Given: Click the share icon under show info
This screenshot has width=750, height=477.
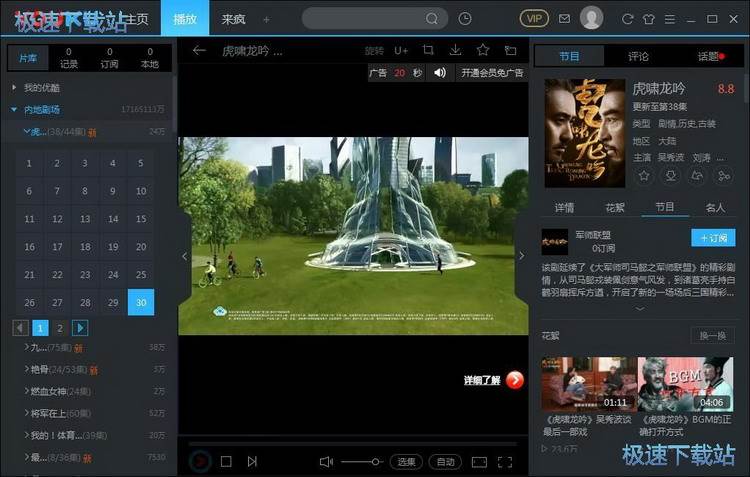Looking at the screenshot, I should (x=724, y=176).
